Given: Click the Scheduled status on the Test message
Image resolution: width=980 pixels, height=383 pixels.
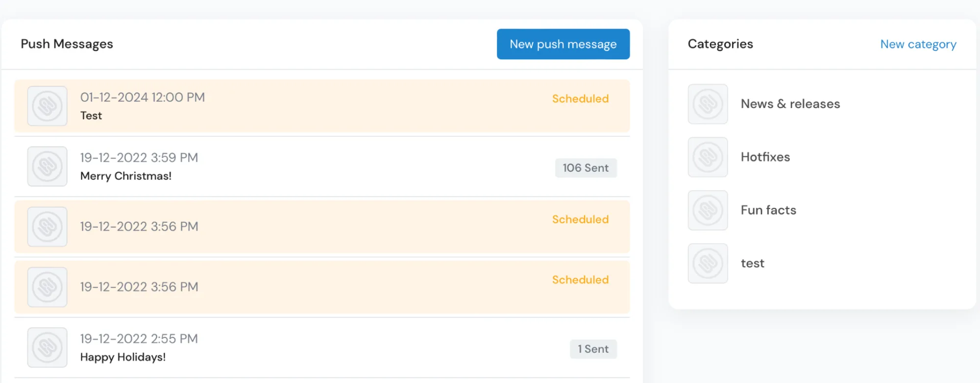Looking at the screenshot, I should (580, 98).
